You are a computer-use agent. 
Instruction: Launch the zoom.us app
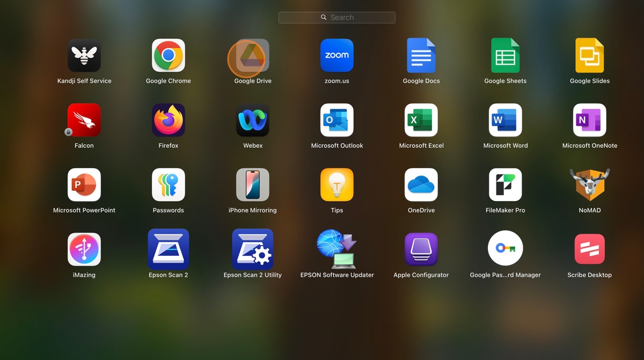pos(337,55)
